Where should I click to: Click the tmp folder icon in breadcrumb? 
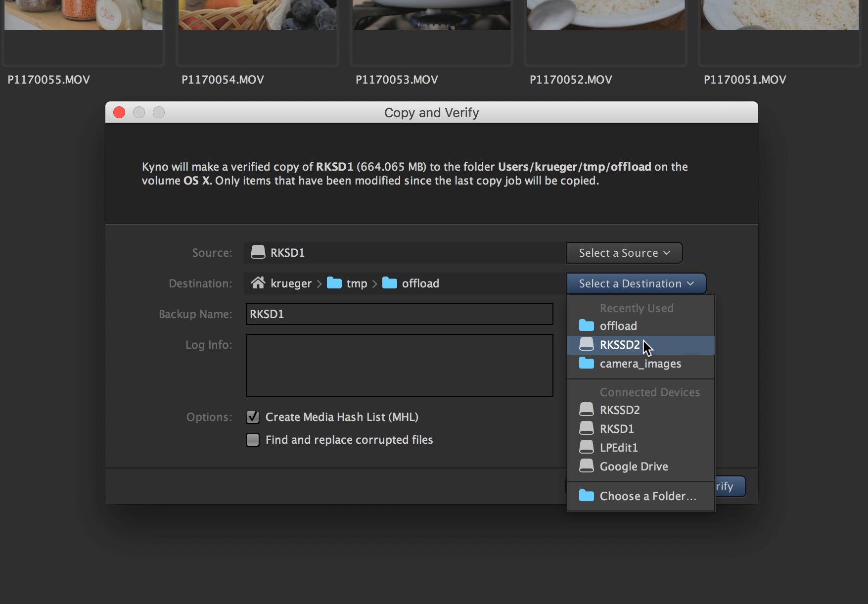pyautogui.click(x=335, y=283)
